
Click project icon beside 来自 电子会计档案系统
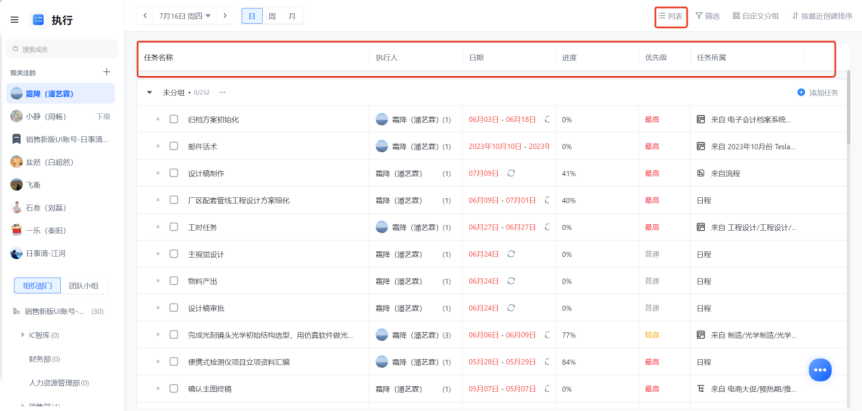coord(701,119)
